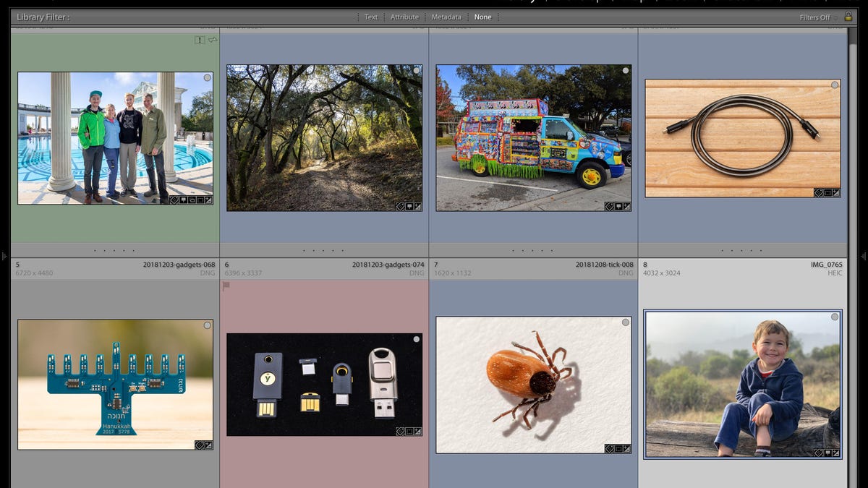Click the pick flag on the USB keys cell
868x488 pixels.
[x=226, y=286]
